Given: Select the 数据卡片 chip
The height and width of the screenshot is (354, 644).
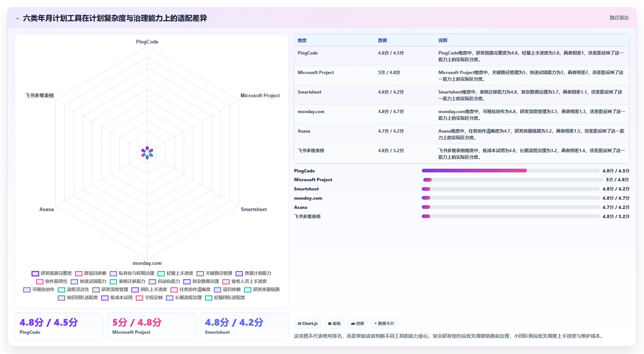Looking at the screenshot, I should tap(384, 323).
